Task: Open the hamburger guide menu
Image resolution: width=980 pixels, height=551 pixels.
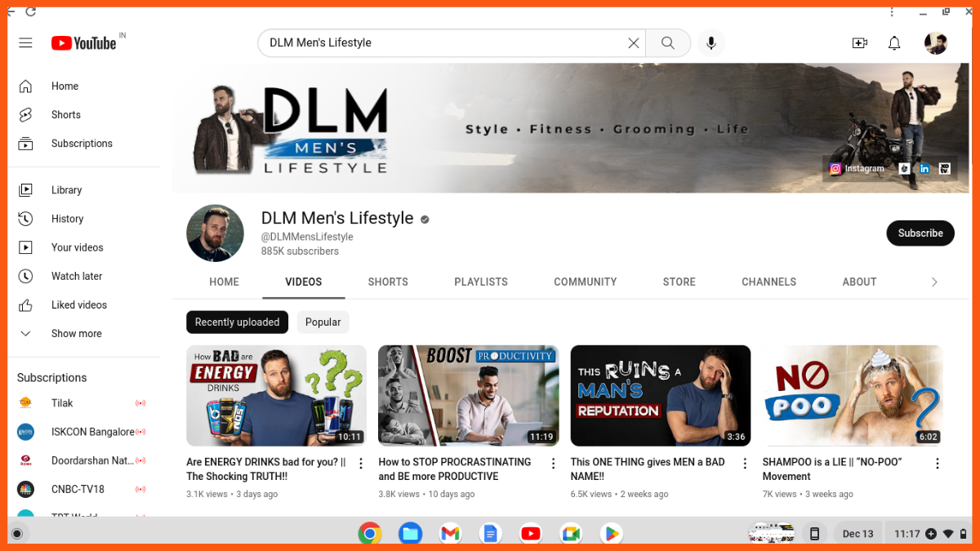Action: click(25, 42)
